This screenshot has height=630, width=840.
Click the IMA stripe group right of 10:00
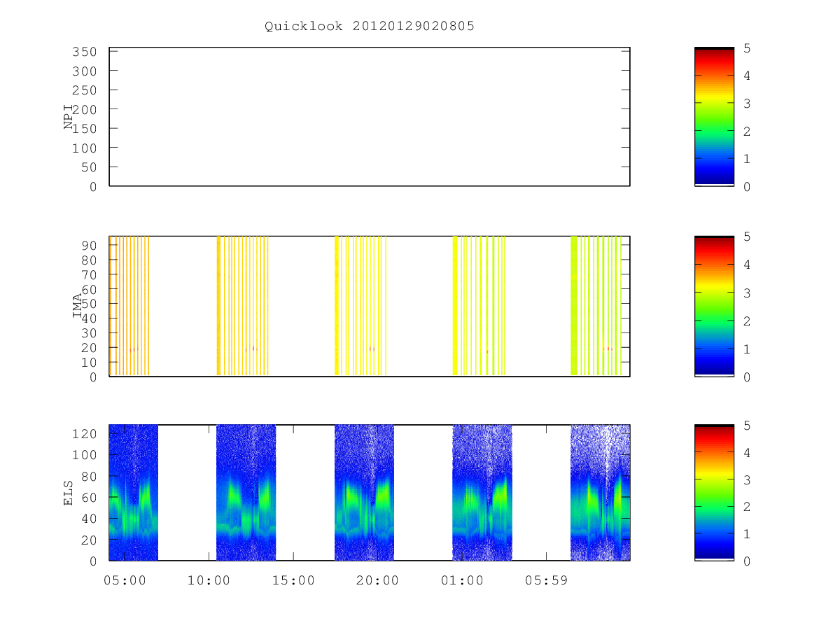click(243, 306)
